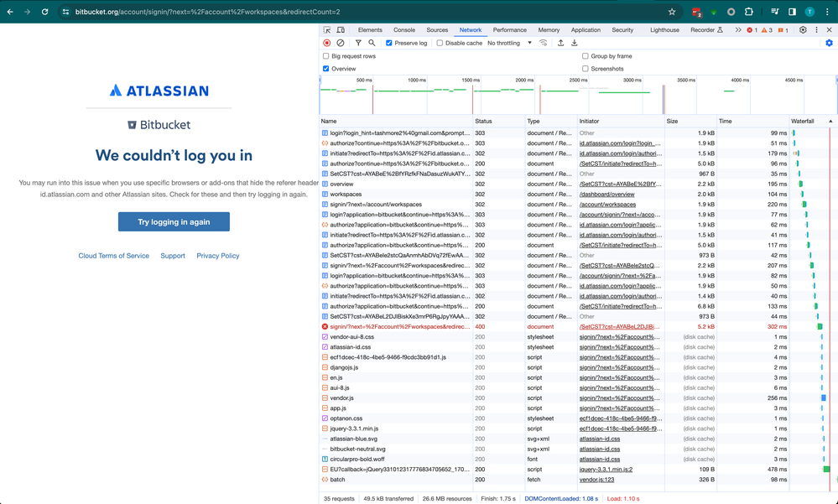Open the Memory tab

[x=549, y=30]
